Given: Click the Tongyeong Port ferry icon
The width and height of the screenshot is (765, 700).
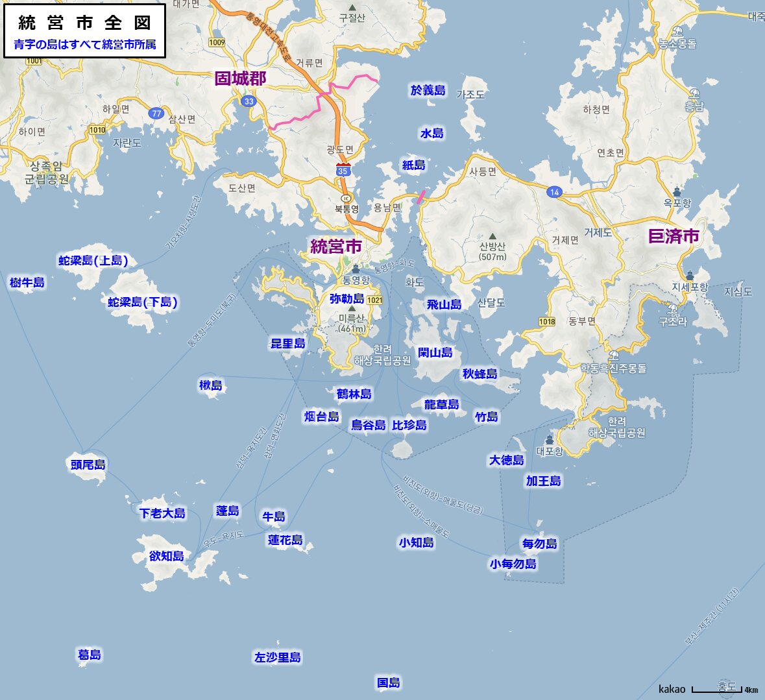Looking at the screenshot, I should click(x=355, y=269).
